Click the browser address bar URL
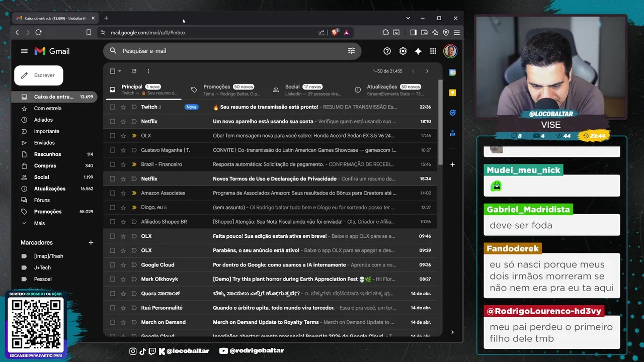The width and height of the screenshot is (644, 362). click(148, 32)
